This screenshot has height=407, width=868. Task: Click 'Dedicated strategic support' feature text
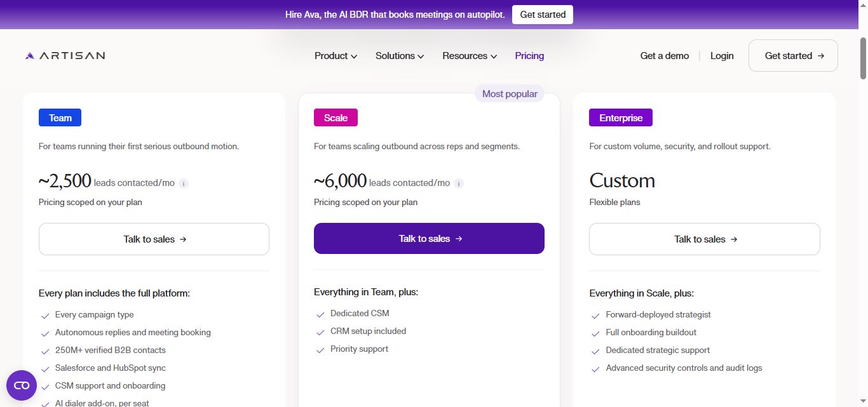point(658,350)
